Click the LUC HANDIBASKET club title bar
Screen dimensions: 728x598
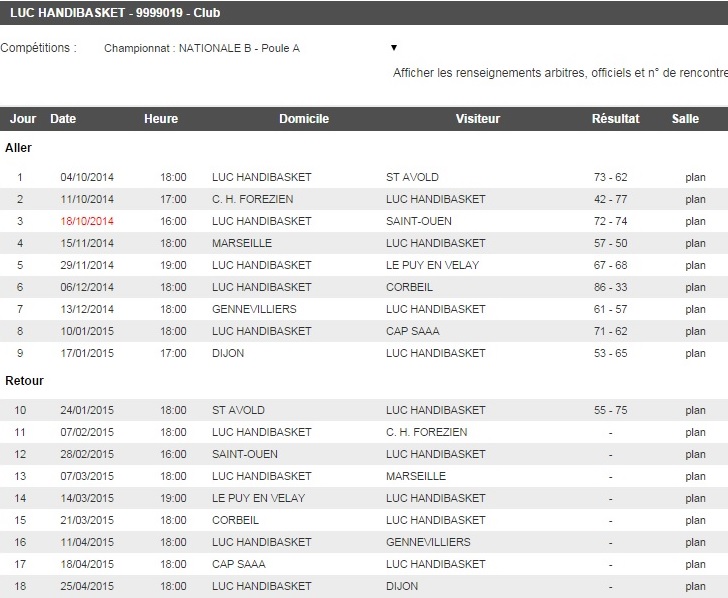click(x=364, y=13)
